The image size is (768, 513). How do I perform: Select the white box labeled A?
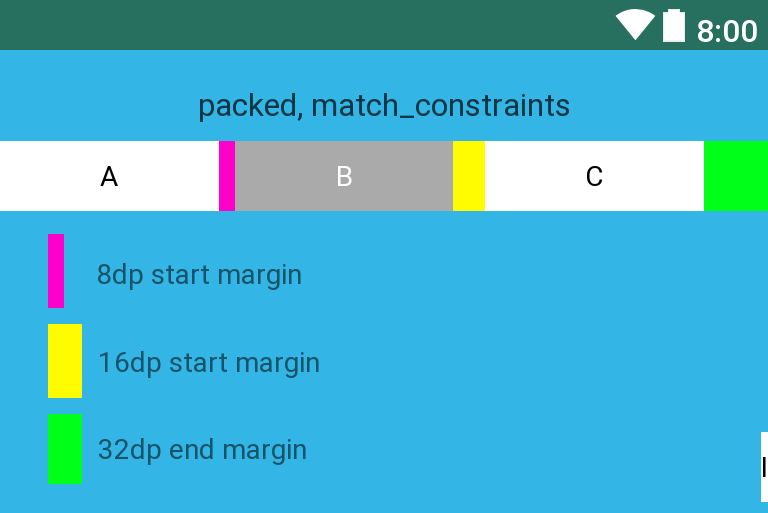coord(109,176)
